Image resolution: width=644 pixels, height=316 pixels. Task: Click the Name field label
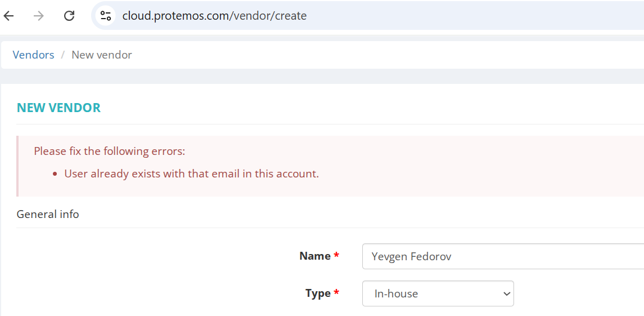point(315,256)
